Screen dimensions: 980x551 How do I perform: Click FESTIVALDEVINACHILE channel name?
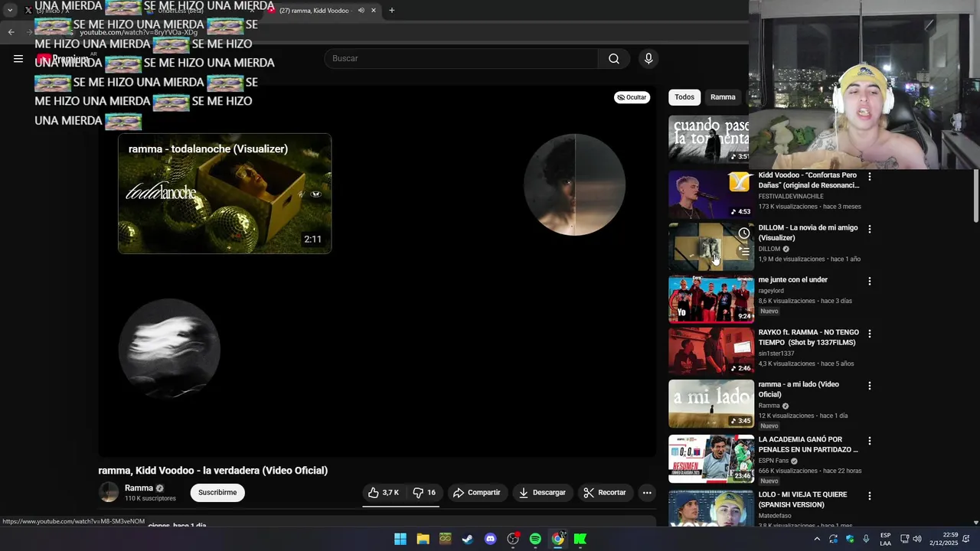pos(791,197)
